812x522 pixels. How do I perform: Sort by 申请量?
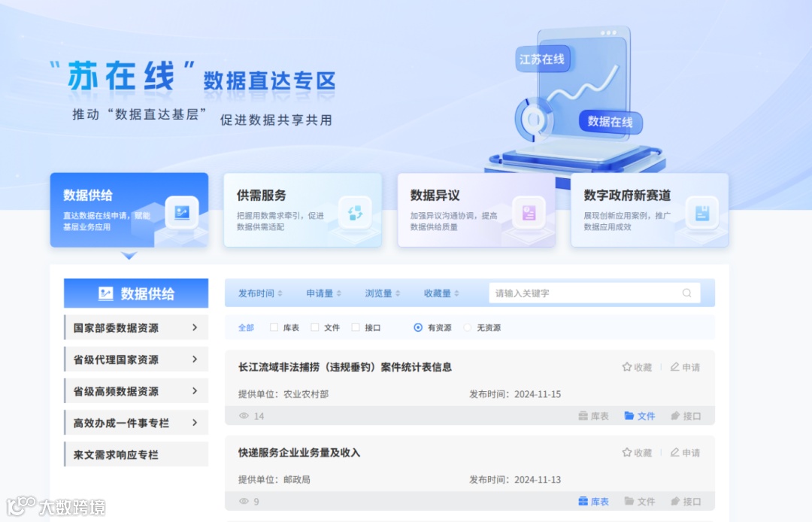[323, 293]
